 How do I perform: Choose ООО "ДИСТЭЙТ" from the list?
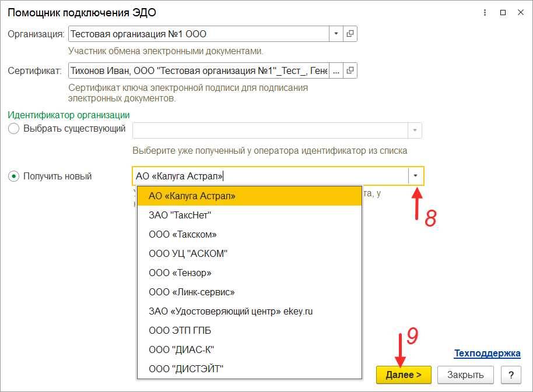(x=250, y=369)
